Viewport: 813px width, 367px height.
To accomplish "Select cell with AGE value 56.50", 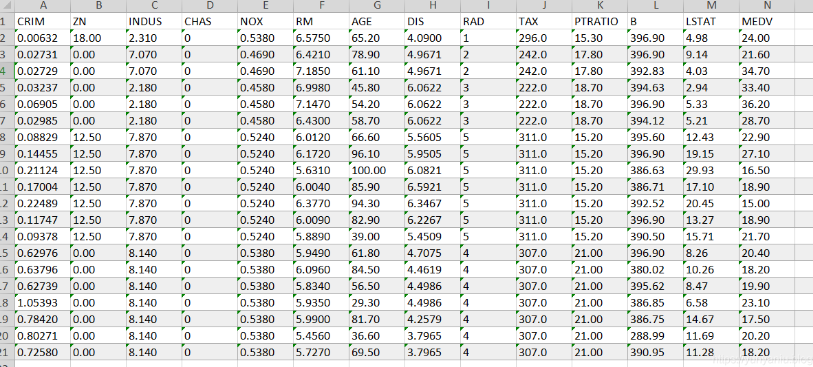I will click(377, 286).
